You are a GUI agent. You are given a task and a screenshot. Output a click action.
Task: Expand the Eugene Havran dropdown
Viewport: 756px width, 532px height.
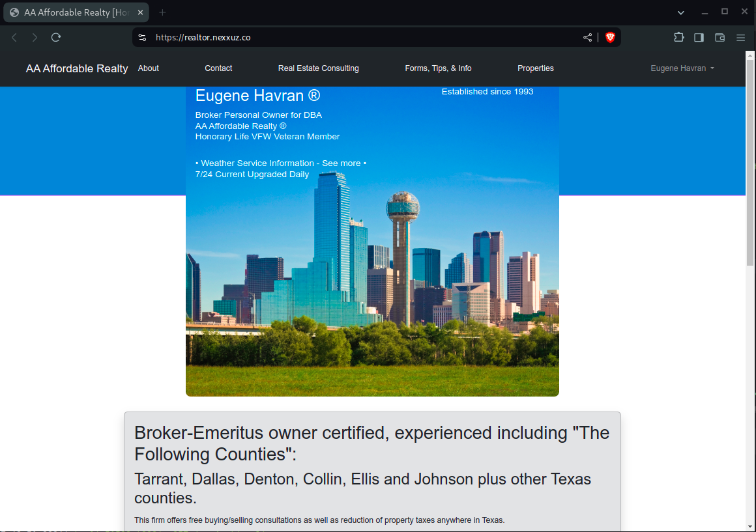(x=682, y=68)
